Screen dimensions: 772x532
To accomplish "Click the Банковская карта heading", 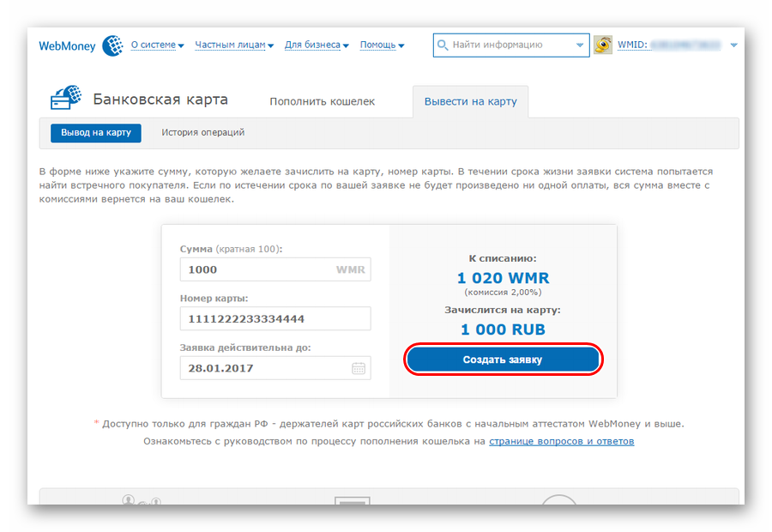I will pos(160,100).
